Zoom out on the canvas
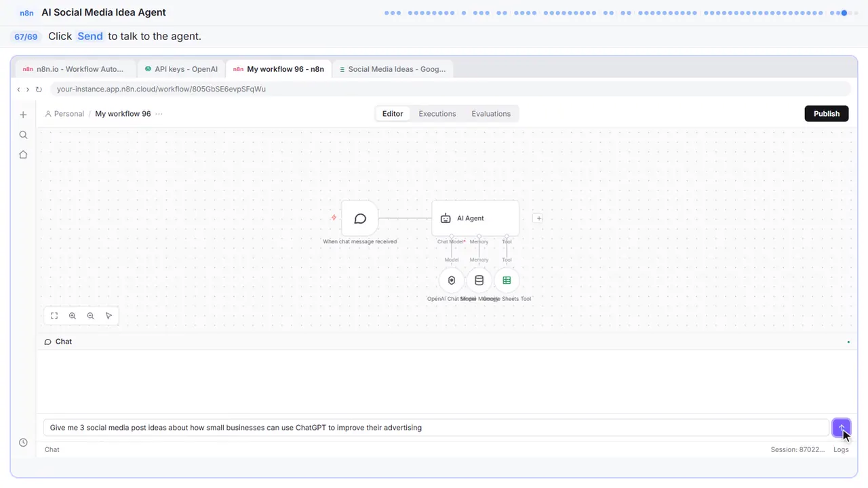868x488 pixels. click(91, 316)
